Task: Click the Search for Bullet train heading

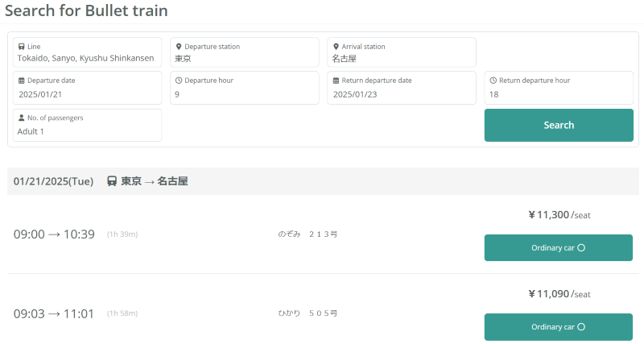Action: (86, 10)
